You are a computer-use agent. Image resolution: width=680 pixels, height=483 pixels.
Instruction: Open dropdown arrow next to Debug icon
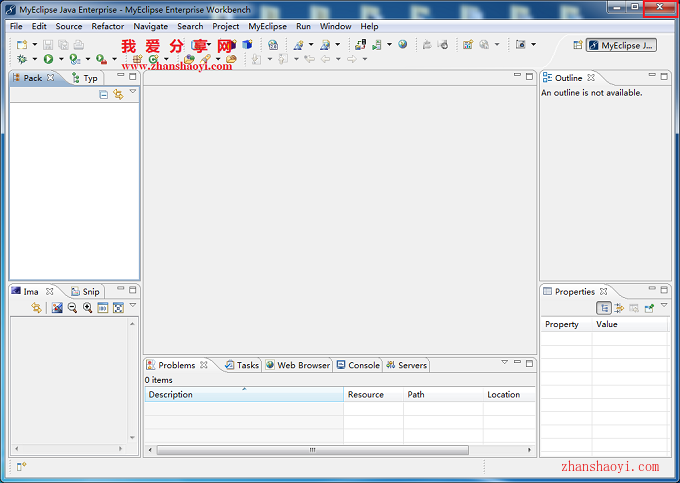pyautogui.click(x=35, y=59)
